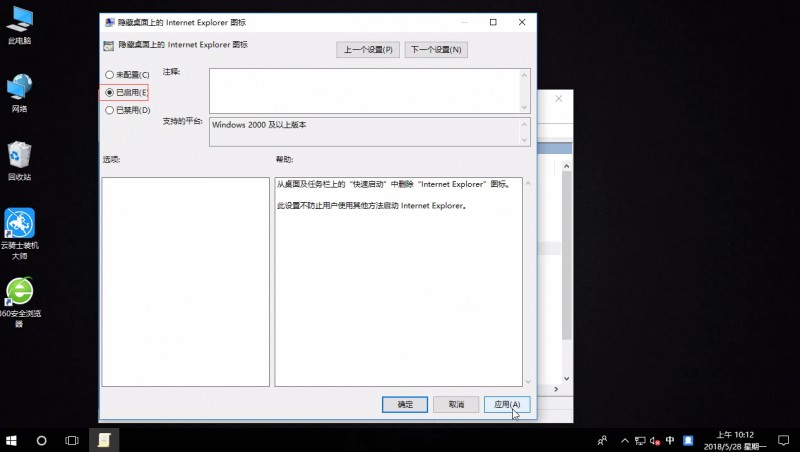The width and height of the screenshot is (800, 452).
Task: Close the Internet Explorer 图标 policy dialog
Action: tap(522, 22)
